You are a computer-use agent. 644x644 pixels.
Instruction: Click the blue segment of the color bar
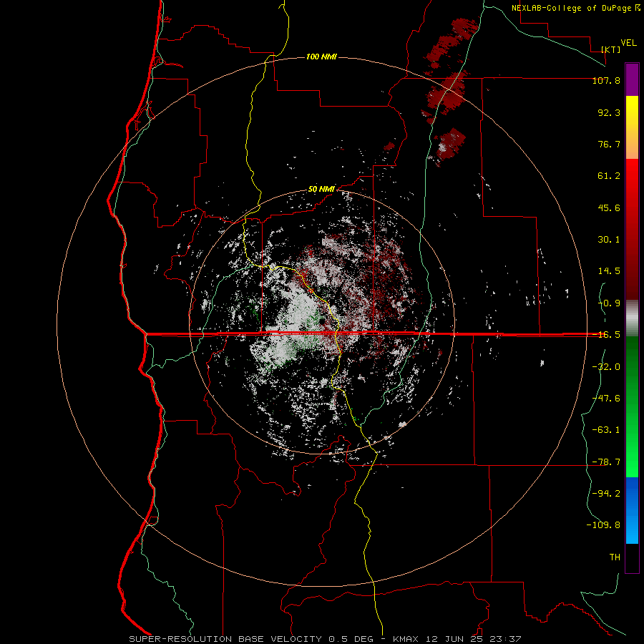click(632, 510)
